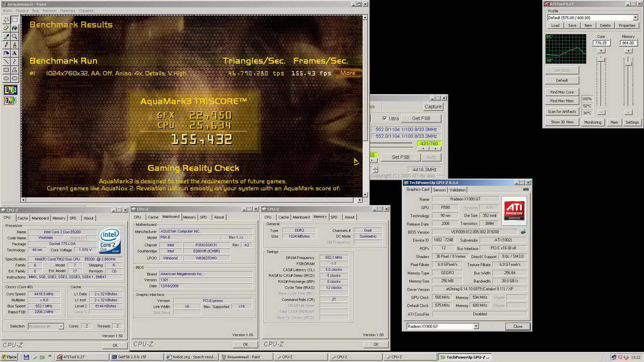Open the About tab in the Mainboard CPU-Z window
The image size is (644, 362).
[219, 217]
